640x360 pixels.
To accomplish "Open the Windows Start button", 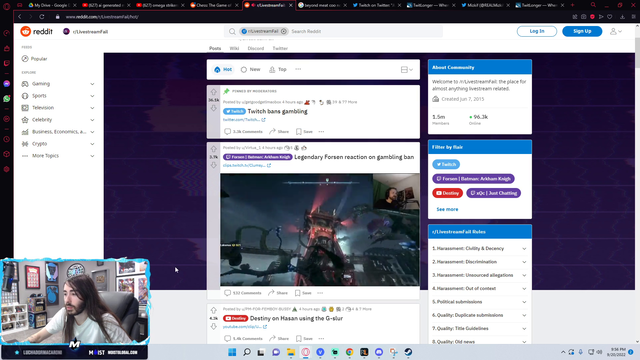I will [232, 352].
